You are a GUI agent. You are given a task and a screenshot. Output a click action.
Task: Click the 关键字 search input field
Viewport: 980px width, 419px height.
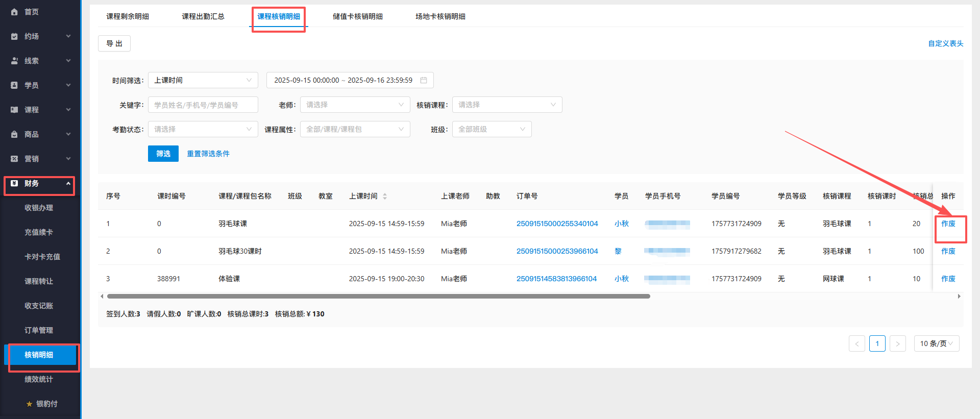click(x=203, y=105)
